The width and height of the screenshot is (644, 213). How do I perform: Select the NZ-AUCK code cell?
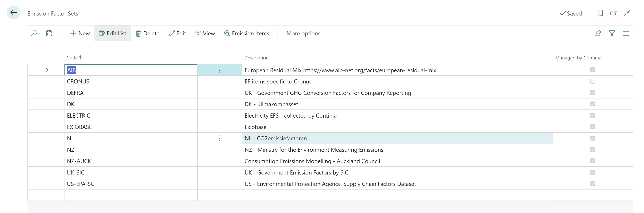pos(131,161)
